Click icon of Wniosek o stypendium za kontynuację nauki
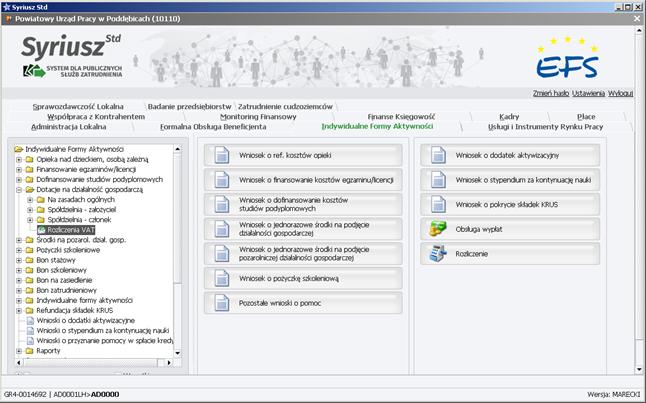This screenshot has width=646, height=403. [438, 180]
